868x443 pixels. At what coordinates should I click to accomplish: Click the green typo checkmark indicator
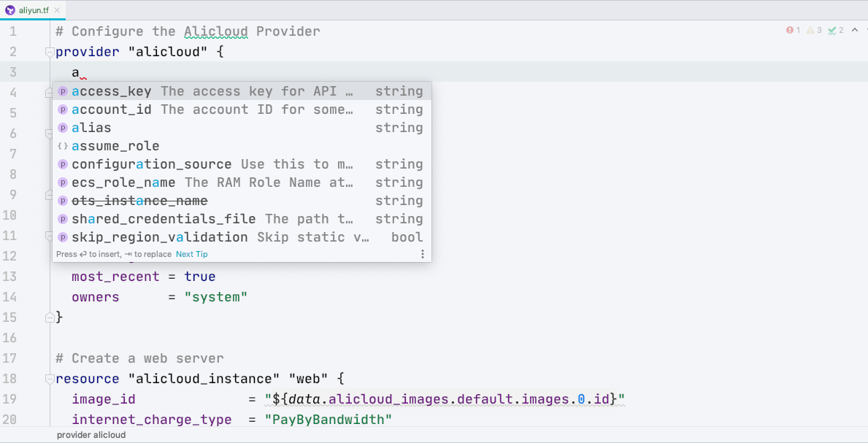point(831,30)
